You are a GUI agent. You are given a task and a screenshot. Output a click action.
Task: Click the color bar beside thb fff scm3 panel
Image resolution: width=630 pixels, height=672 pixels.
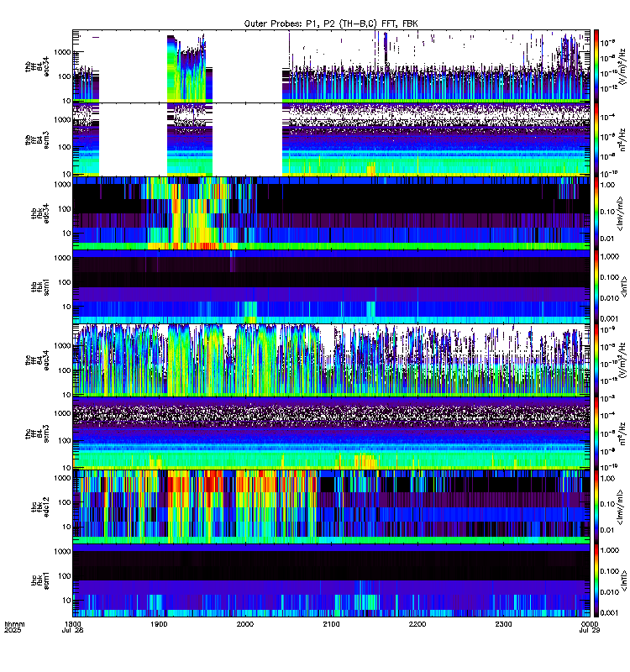point(596,140)
